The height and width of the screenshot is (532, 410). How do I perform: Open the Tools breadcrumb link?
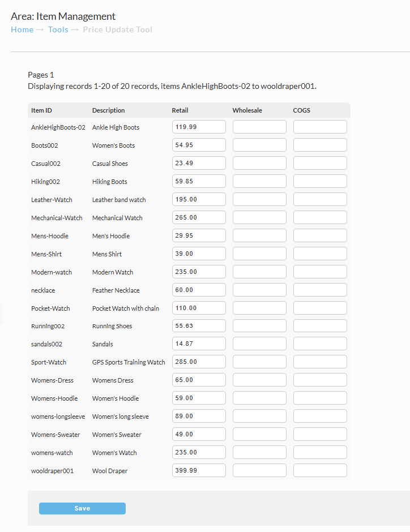coord(58,29)
